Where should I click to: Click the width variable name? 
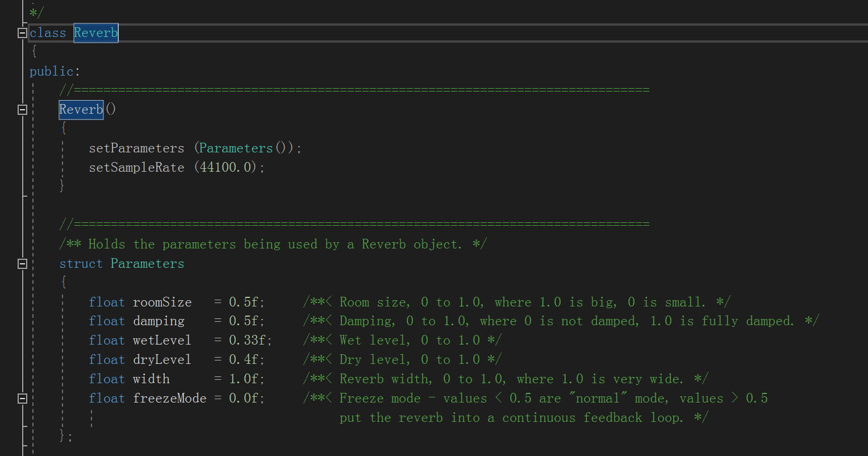click(x=151, y=379)
